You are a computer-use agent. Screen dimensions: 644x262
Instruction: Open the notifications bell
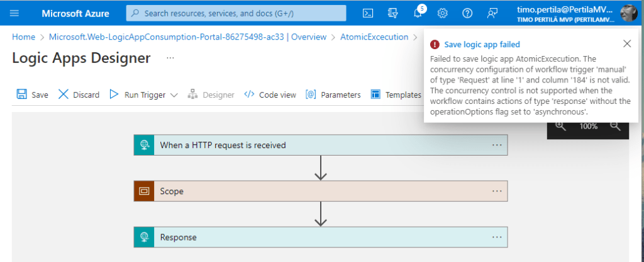point(418,13)
